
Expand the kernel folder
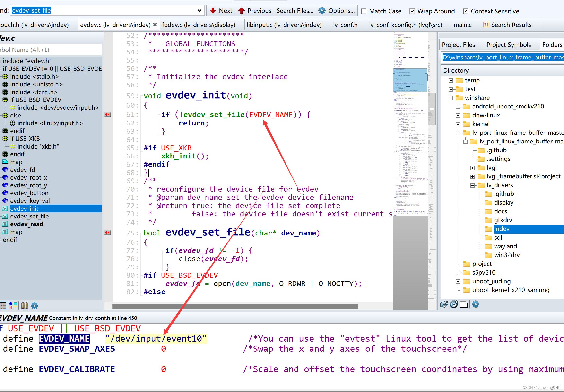point(458,124)
